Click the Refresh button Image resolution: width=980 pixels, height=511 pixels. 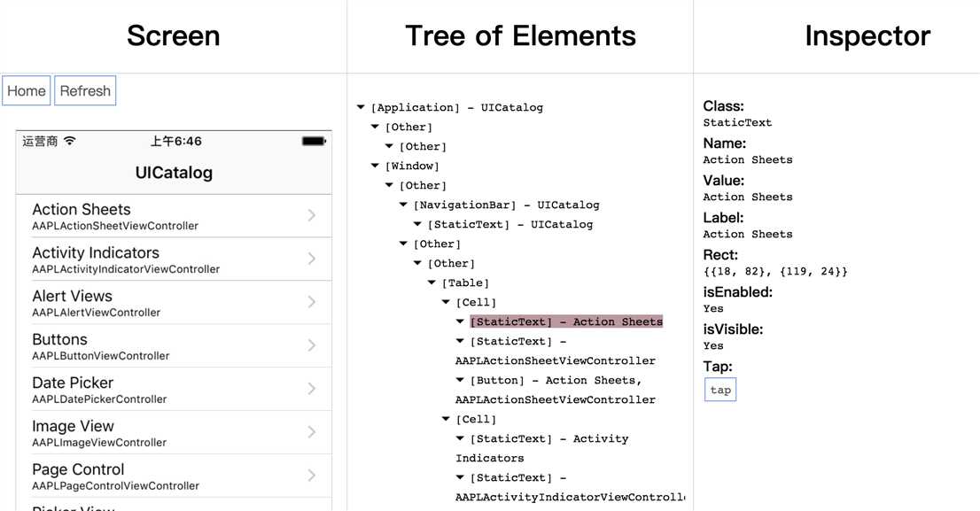coord(85,90)
